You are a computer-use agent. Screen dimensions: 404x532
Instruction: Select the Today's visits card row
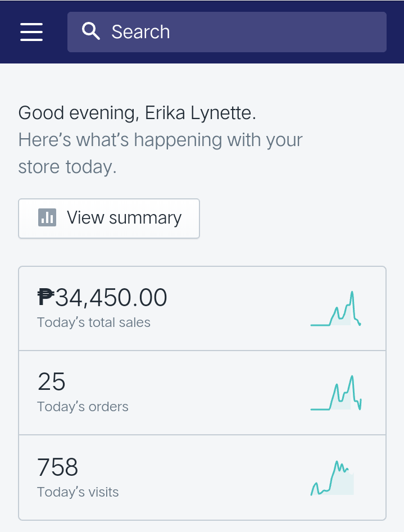202,478
